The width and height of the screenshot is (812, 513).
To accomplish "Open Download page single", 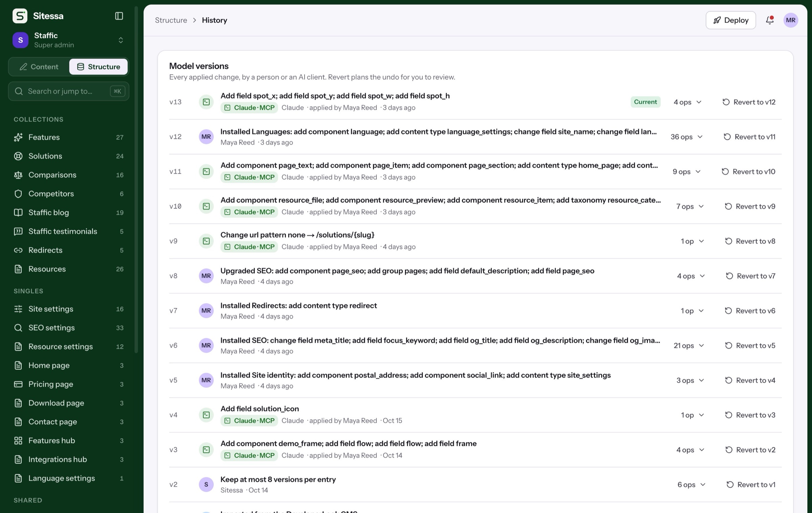I will tap(68, 403).
